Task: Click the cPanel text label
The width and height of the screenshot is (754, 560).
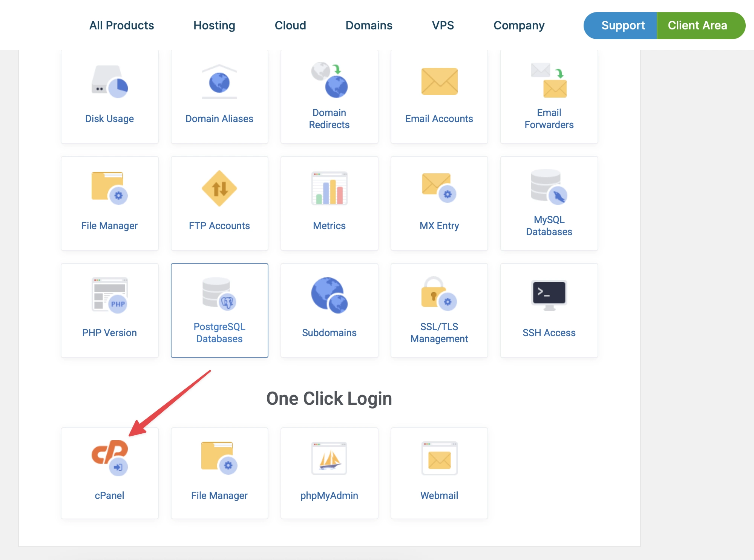Action: click(110, 496)
